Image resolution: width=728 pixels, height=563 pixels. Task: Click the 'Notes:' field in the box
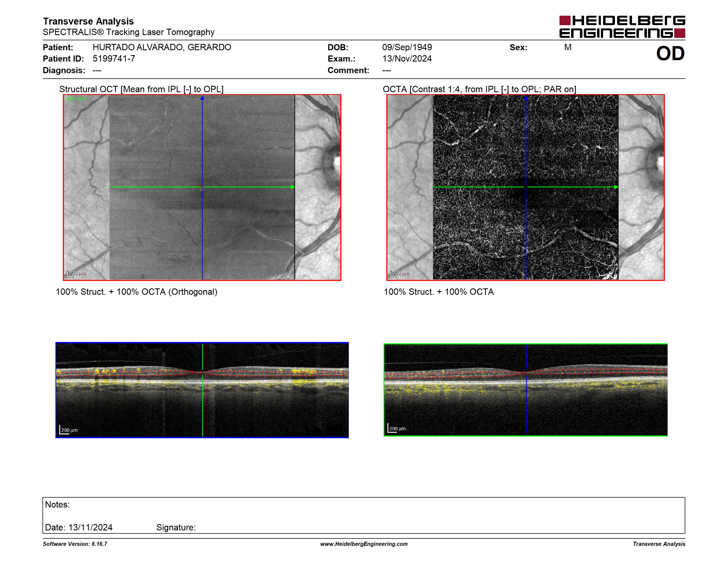(x=57, y=505)
